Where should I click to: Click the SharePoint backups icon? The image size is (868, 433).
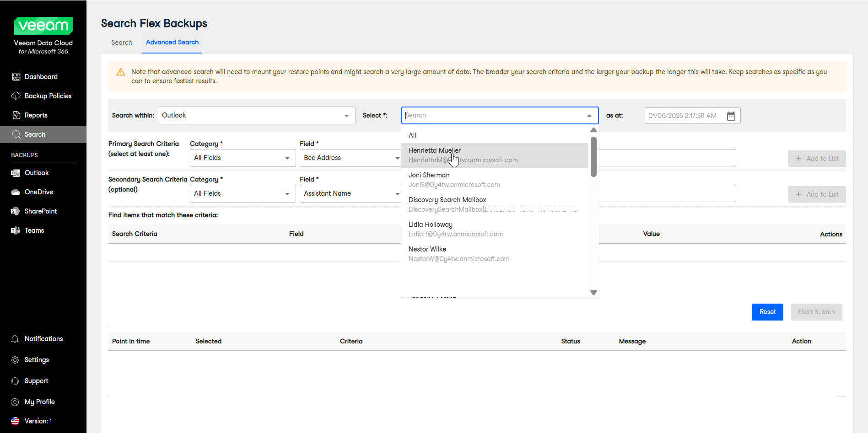16,211
